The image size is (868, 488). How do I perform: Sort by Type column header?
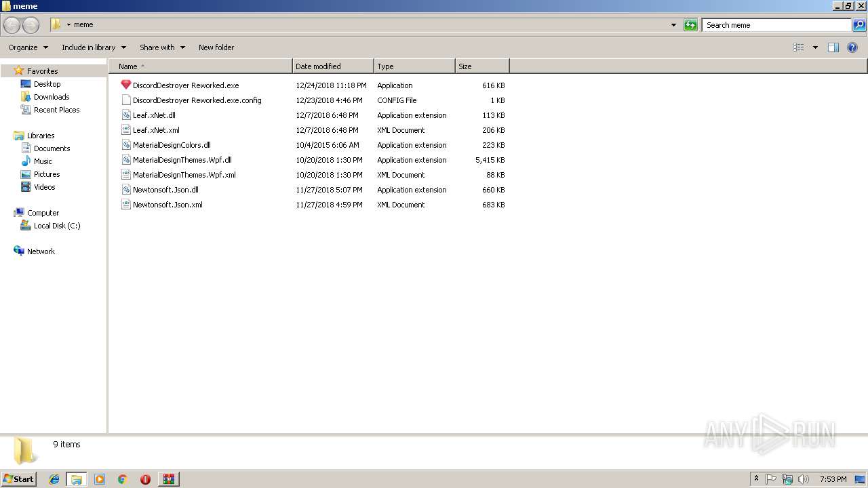[414, 66]
